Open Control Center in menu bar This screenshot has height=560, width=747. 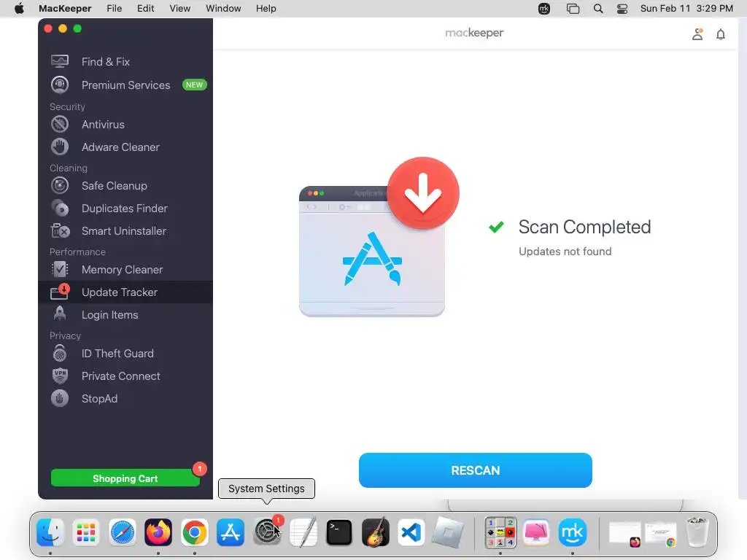click(x=622, y=9)
